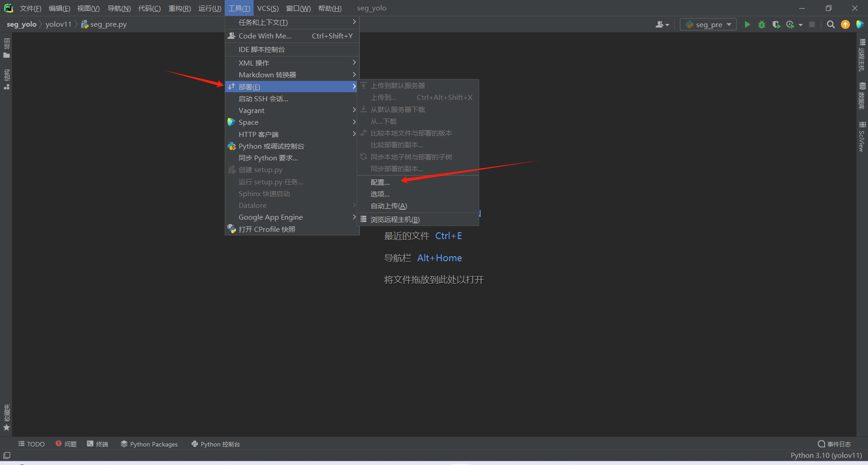The width and height of the screenshot is (868, 465).
Task: Expand Markdown 转换器 submenu
Action: point(292,75)
